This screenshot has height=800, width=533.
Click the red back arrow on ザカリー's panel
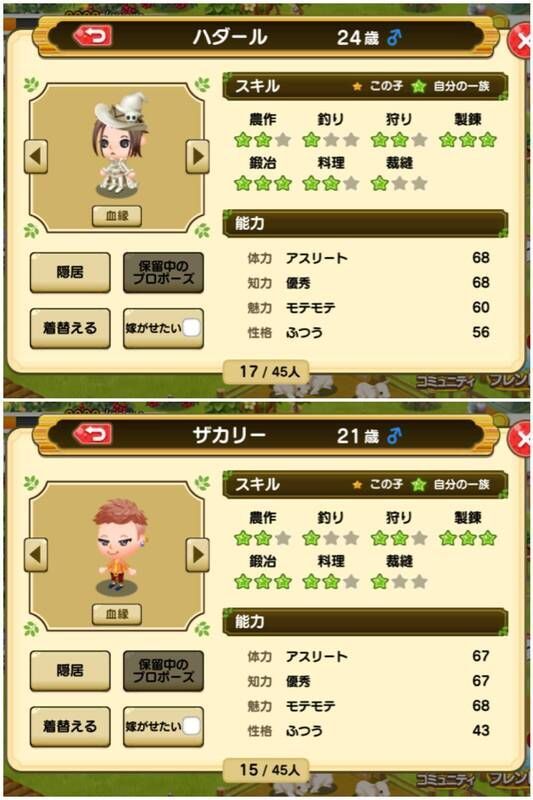pos(92,435)
